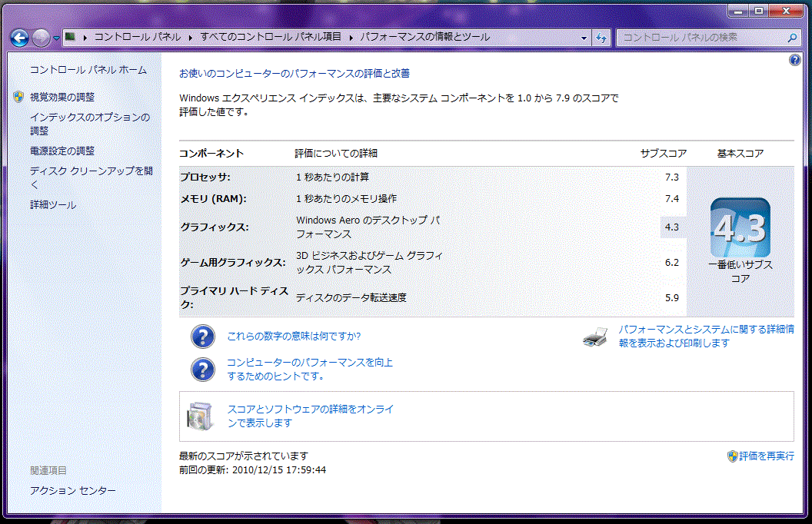Viewport: 812px width, 524px height.
Task: Click the Forward arrow navigation button
Action: [41, 38]
